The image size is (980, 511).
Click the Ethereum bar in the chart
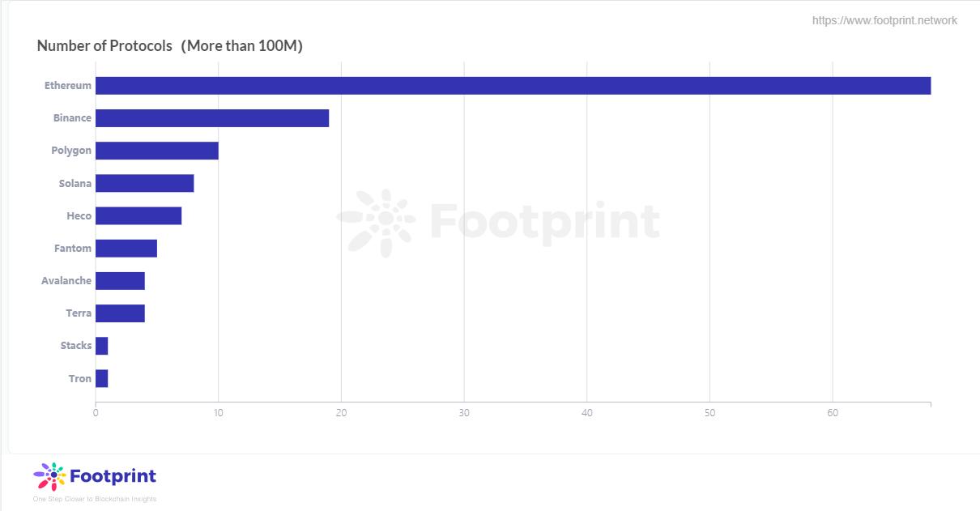click(x=513, y=86)
